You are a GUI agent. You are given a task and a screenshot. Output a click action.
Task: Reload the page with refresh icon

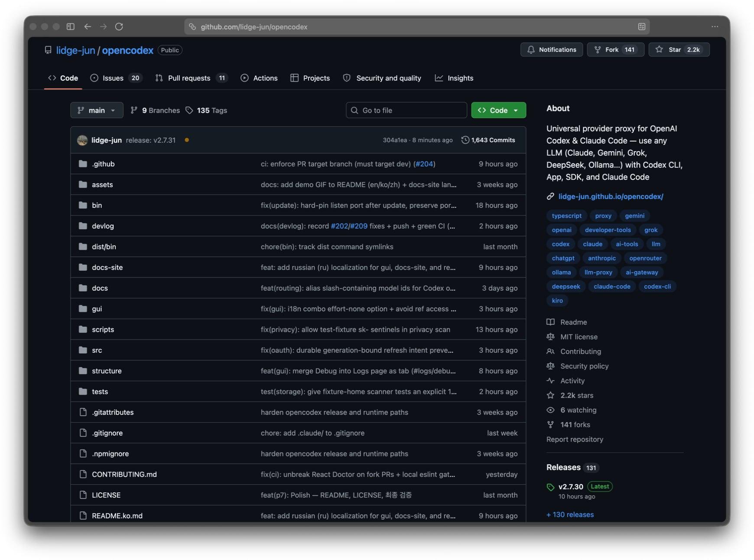click(x=119, y=26)
